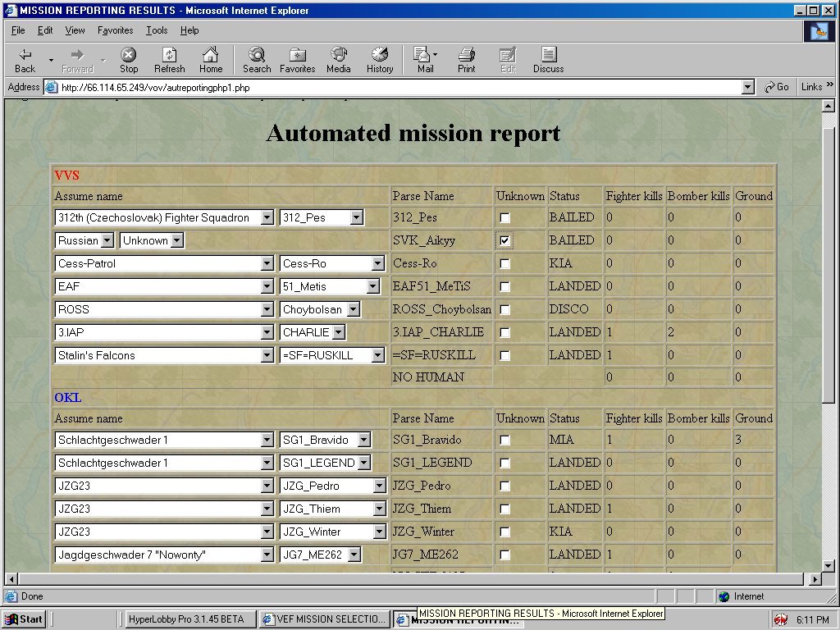Click the Go button beside address bar

tap(777, 87)
